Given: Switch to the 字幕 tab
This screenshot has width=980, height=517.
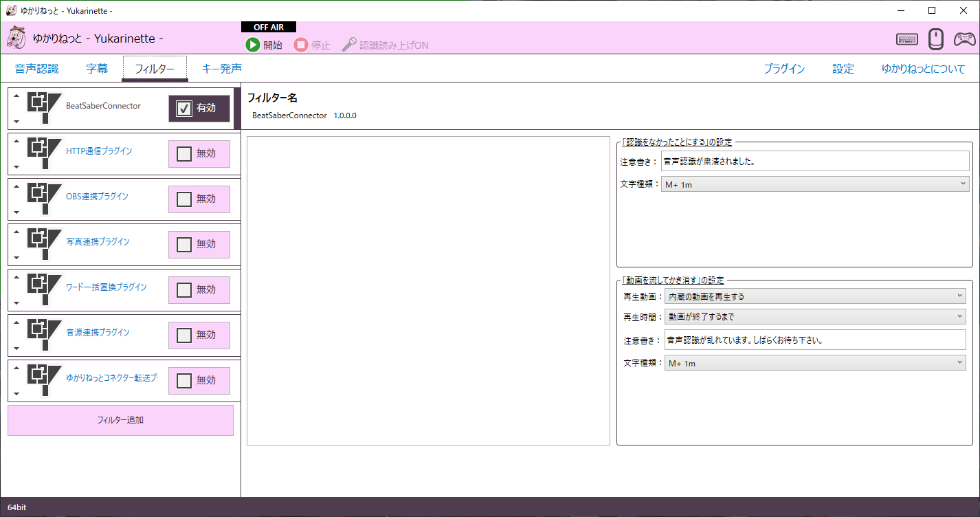Looking at the screenshot, I should [96, 68].
